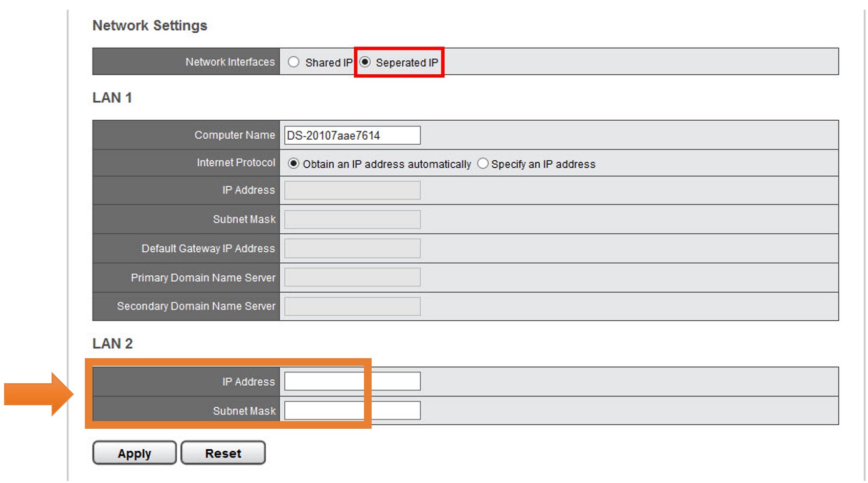Click the LAN 1 Subnet Mask field

[x=352, y=219]
